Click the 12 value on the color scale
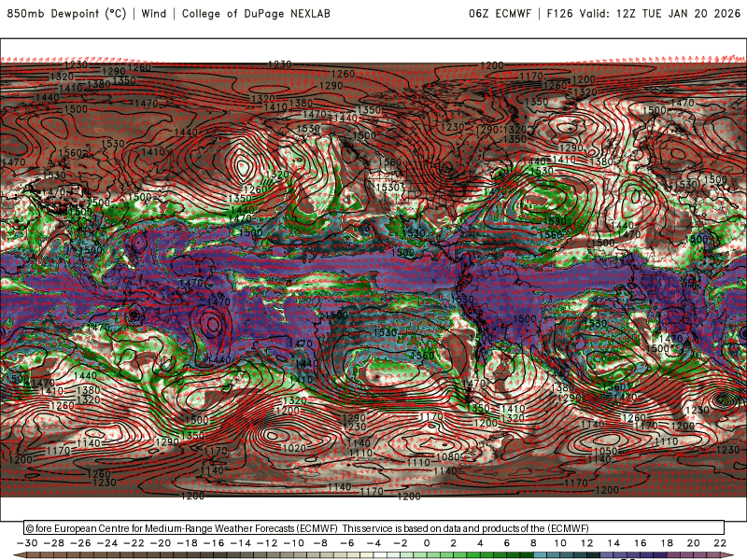This screenshot has width=747, height=560. [x=586, y=543]
